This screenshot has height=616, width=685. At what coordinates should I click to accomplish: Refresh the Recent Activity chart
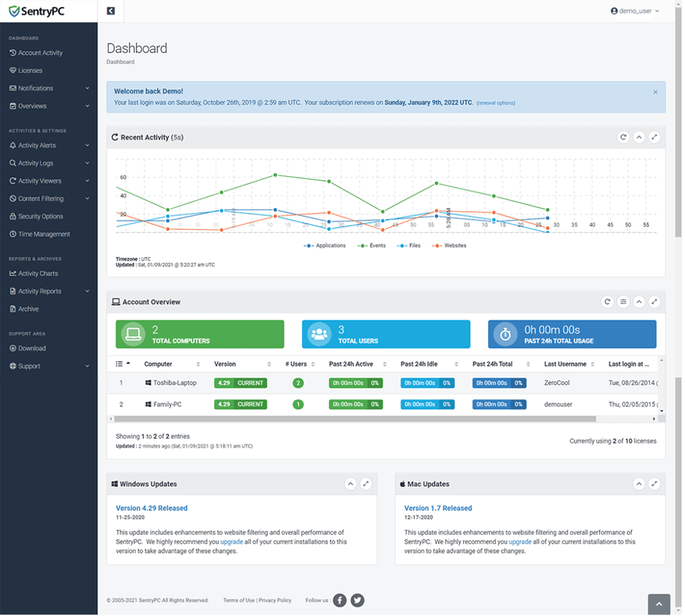pyautogui.click(x=623, y=136)
